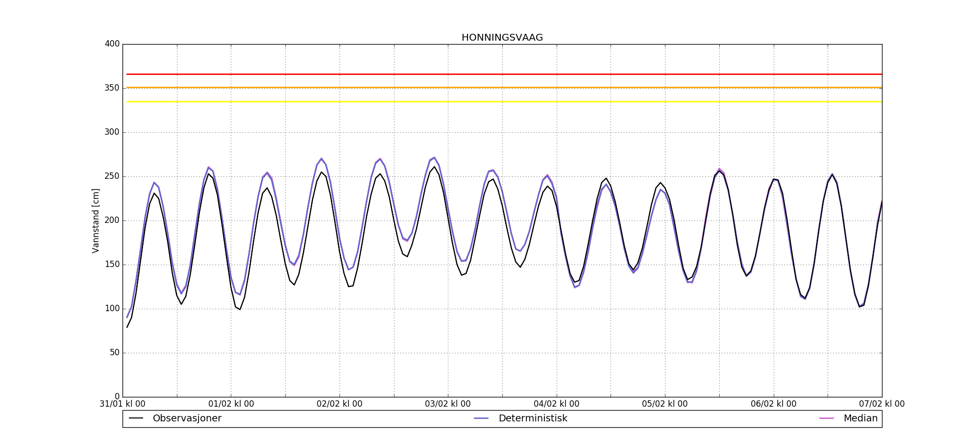Click black line swatch beside Observasjoner

[136, 418]
